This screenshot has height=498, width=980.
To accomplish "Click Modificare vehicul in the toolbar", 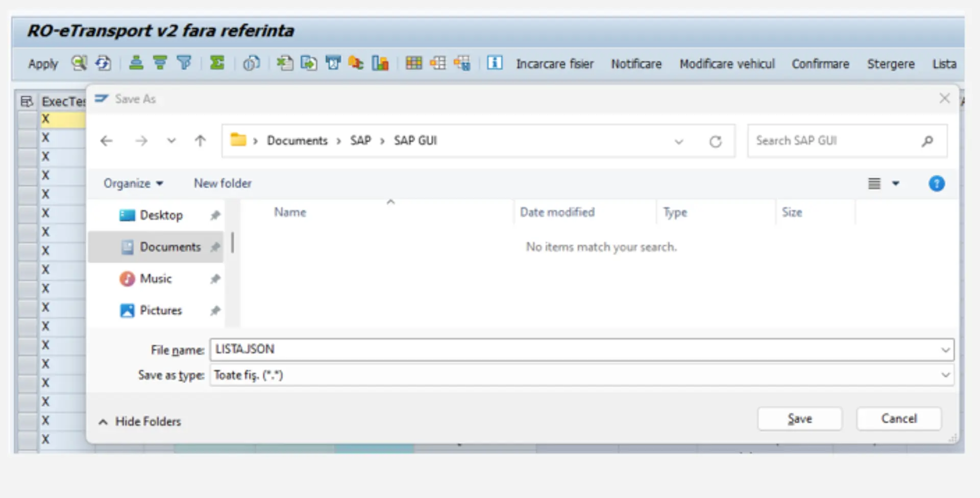I will pyautogui.click(x=727, y=64).
